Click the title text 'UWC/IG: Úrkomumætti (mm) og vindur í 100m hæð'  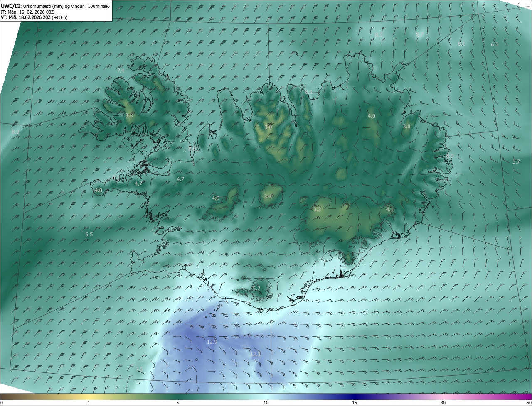tap(55, 6)
